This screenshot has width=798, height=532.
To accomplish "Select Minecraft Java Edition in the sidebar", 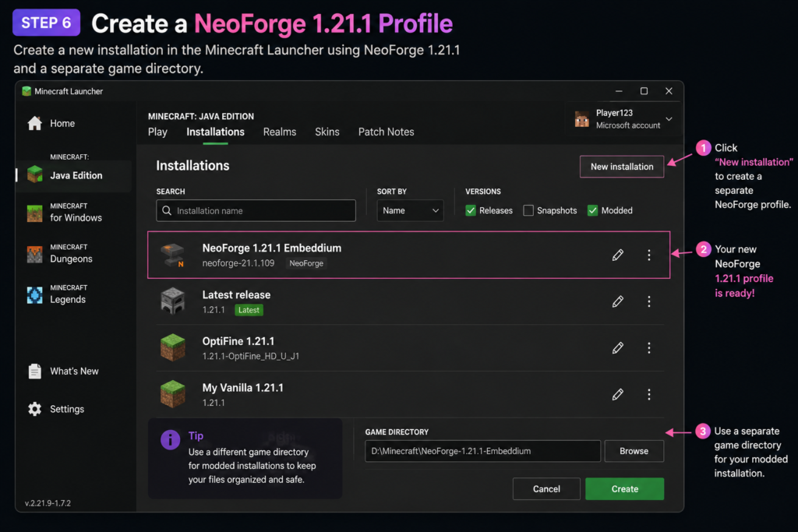I will (x=74, y=175).
